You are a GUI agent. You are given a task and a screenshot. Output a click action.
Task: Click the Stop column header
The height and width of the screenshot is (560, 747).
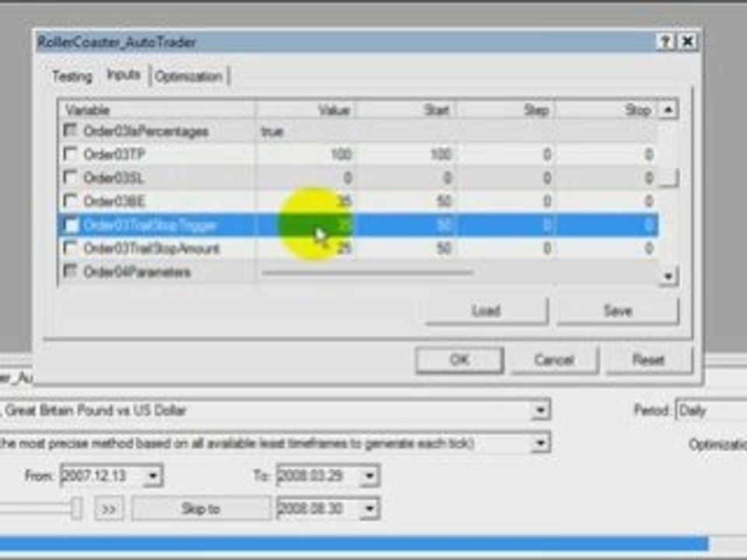(606, 110)
